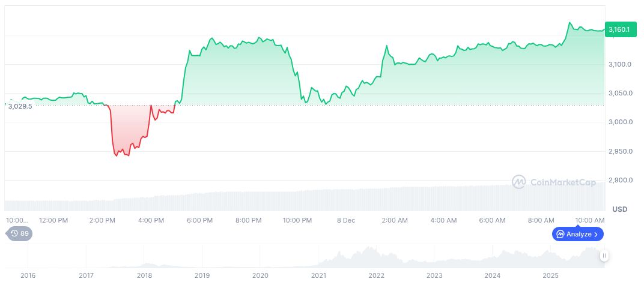Image resolution: width=644 pixels, height=282 pixels.
Task: Click the 2023 label on the overview timeline
Action: pos(434,275)
